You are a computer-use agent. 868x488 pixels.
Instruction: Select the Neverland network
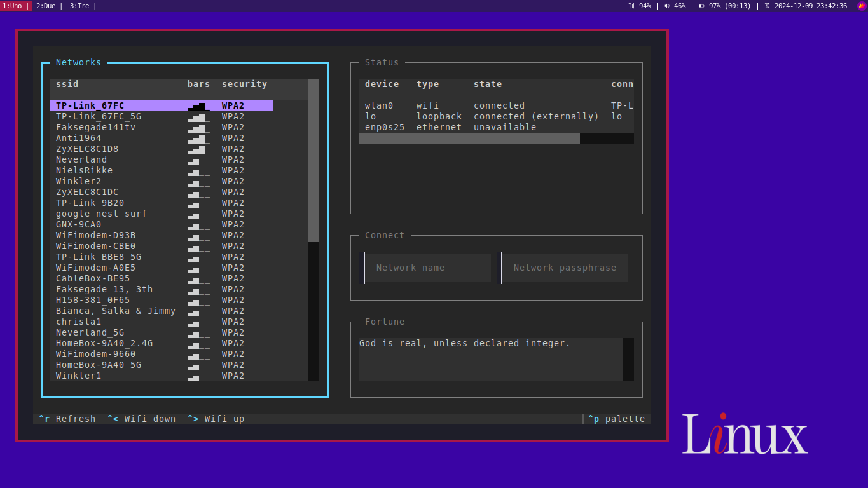(x=162, y=159)
